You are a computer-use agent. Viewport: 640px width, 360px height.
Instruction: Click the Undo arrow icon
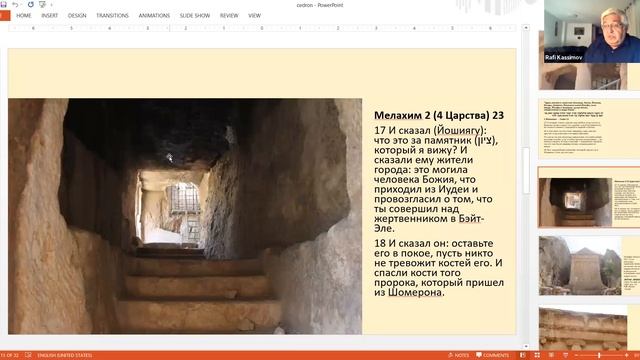(16, 4)
